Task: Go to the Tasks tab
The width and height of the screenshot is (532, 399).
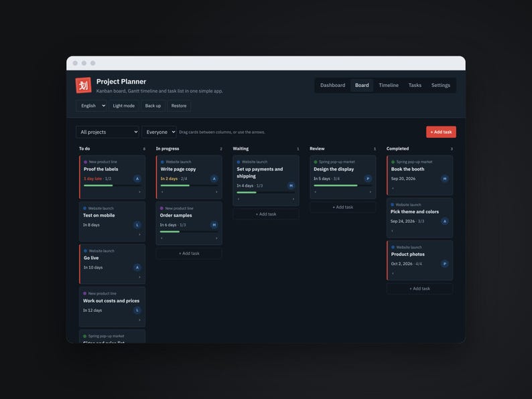Action: [415, 85]
